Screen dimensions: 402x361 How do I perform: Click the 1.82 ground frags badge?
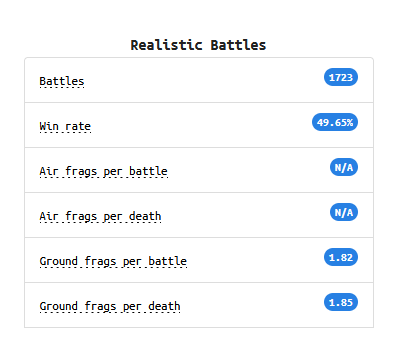pos(341,257)
